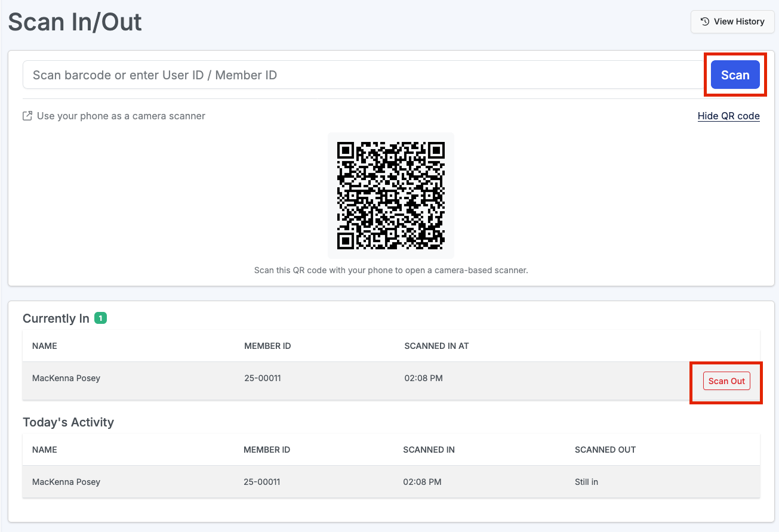Click the SCANNED IN AT column header

[x=436, y=346]
